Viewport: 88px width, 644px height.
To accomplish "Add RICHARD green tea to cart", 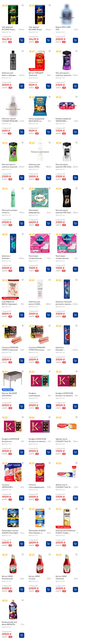I will point(22,40).
